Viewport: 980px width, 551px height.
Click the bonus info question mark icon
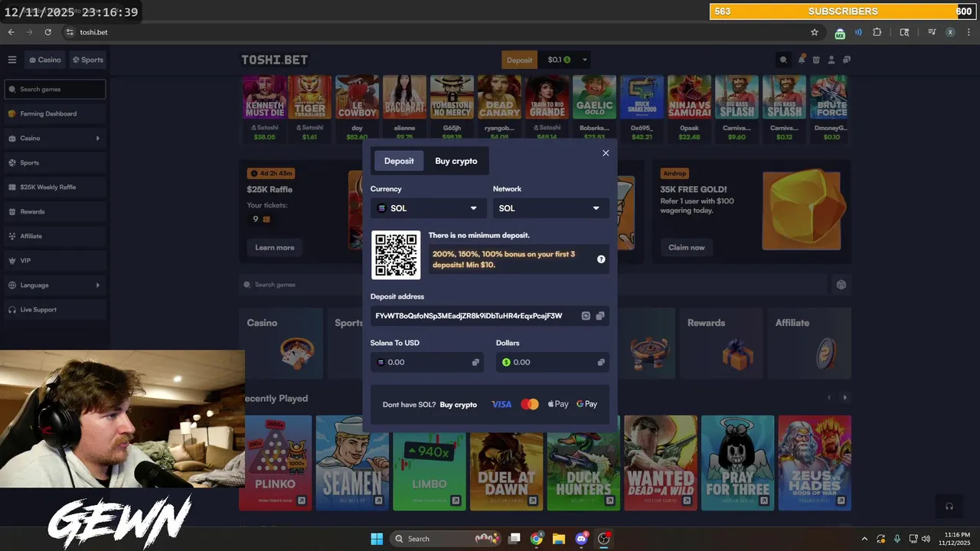[601, 259]
